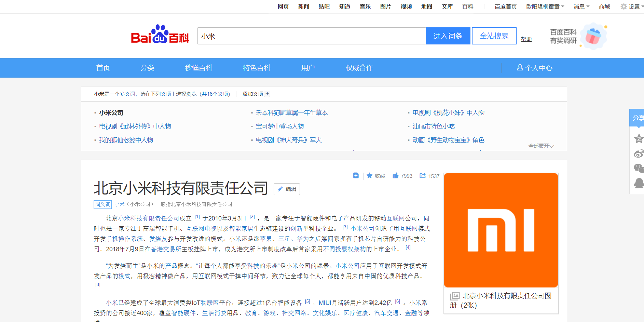Click the plus icon next to 添加义项

267,94
